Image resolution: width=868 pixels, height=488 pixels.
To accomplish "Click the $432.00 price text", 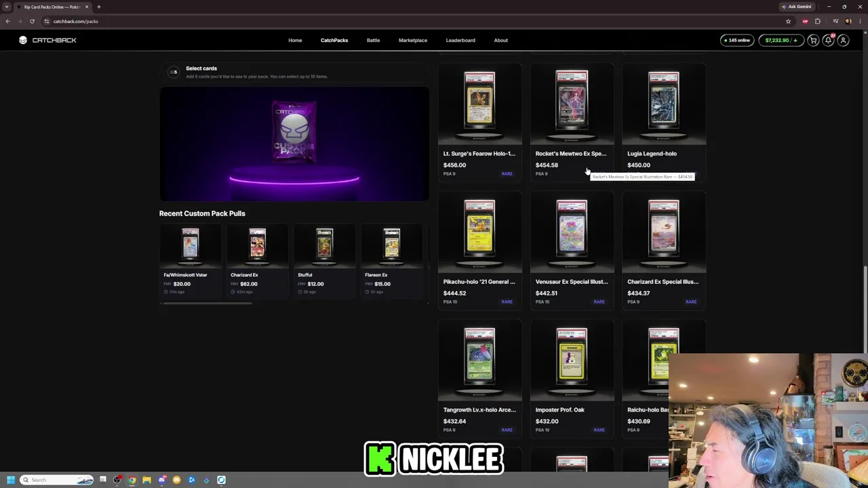I will pos(547,421).
